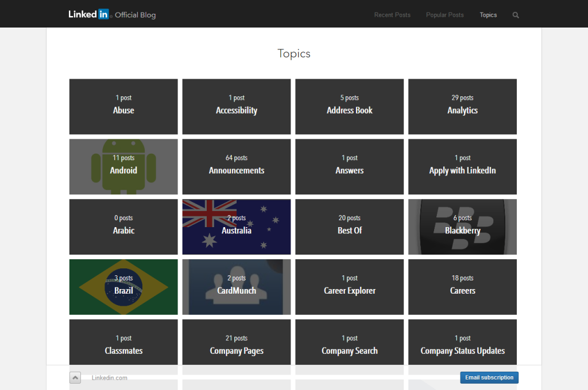The height and width of the screenshot is (390, 588).
Task: Open the Australia flag topic tile
Action: (x=236, y=227)
